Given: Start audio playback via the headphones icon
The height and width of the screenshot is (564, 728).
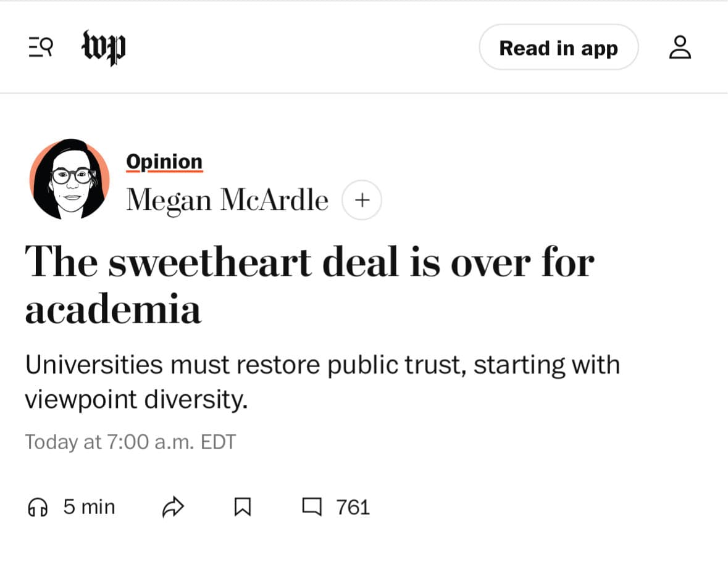Looking at the screenshot, I should click(x=38, y=507).
